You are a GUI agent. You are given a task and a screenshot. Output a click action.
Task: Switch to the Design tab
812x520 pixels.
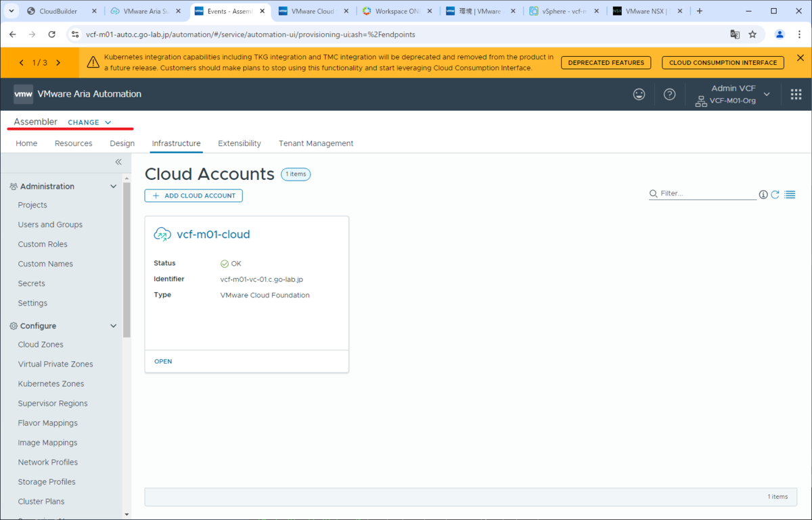(122, 143)
